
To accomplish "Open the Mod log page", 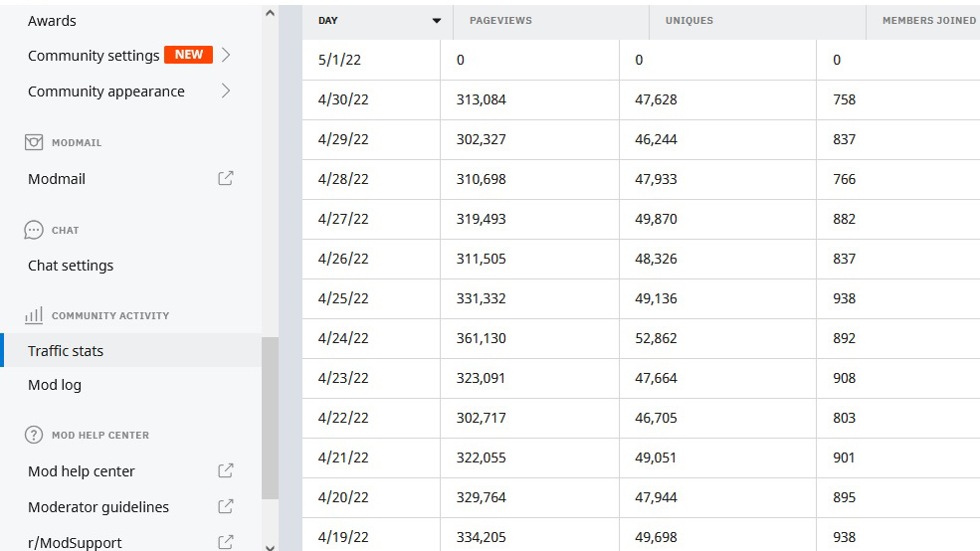I will pyautogui.click(x=55, y=385).
